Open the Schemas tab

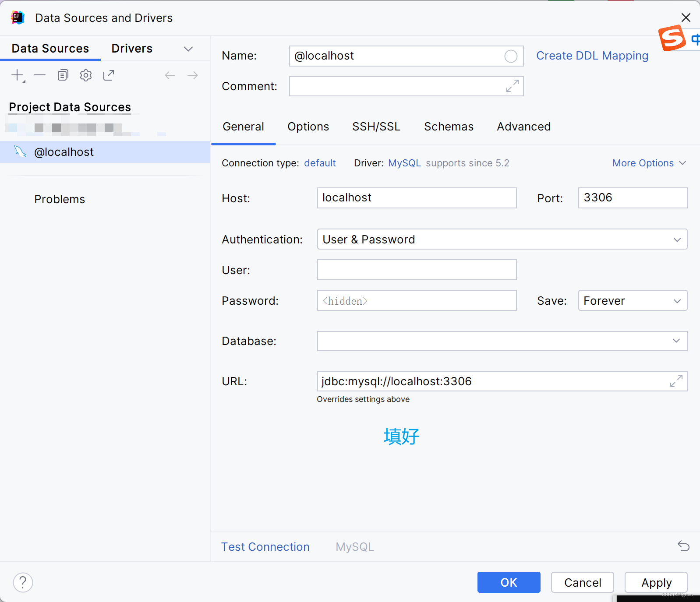pos(449,127)
